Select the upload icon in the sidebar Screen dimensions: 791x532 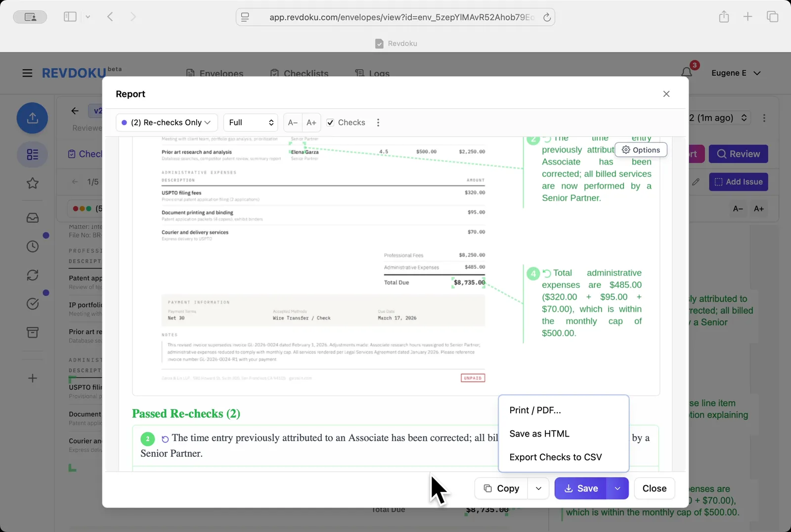[x=32, y=118]
